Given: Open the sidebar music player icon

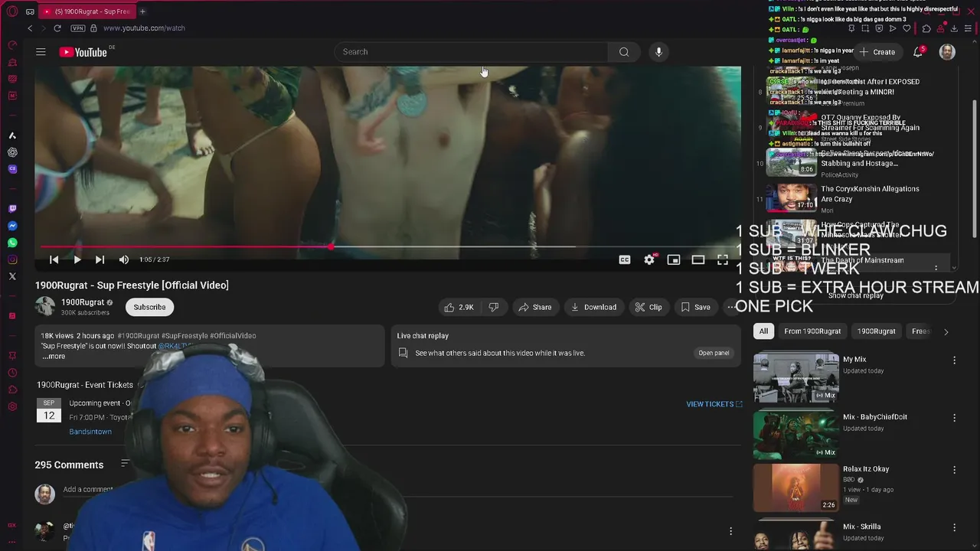Looking at the screenshot, I should point(12,316).
